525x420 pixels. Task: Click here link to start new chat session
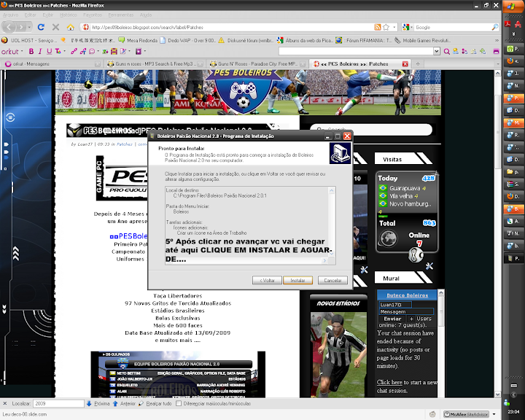[389, 382]
